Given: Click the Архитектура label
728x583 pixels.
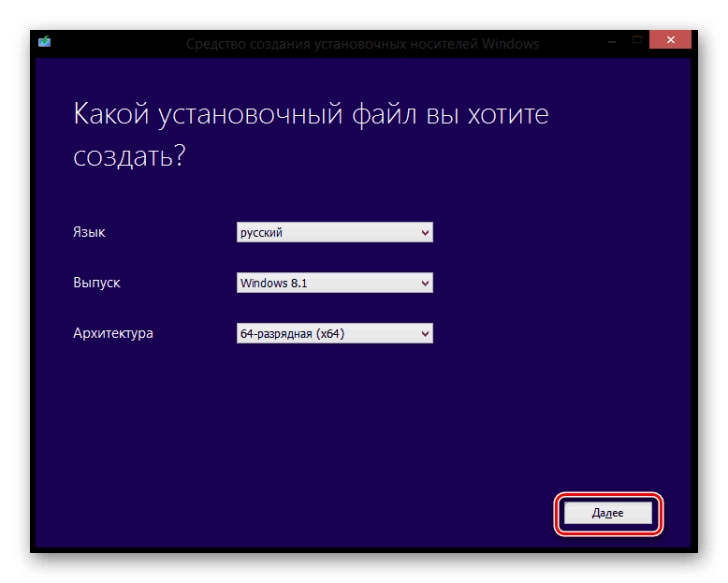Looking at the screenshot, I should (112, 333).
